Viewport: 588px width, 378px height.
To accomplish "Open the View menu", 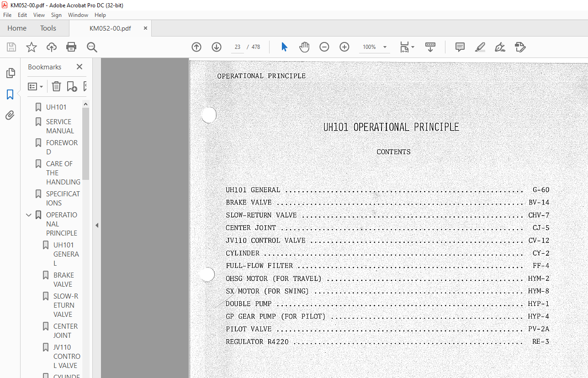I will coord(39,15).
